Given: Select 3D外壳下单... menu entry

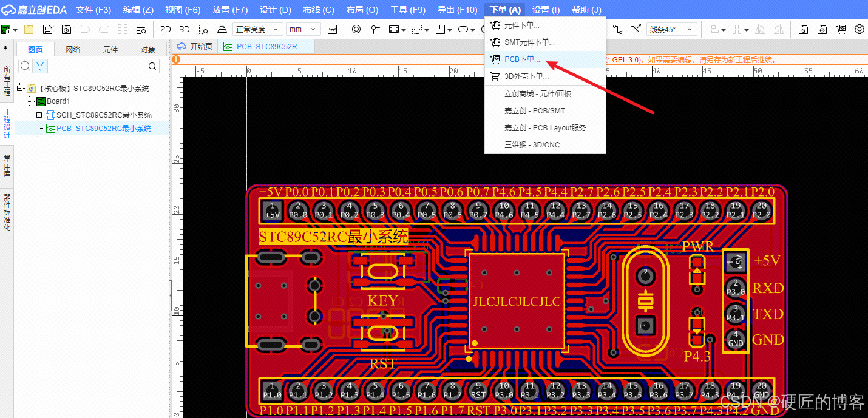Looking at the screenshot, I should pos(545,76).
